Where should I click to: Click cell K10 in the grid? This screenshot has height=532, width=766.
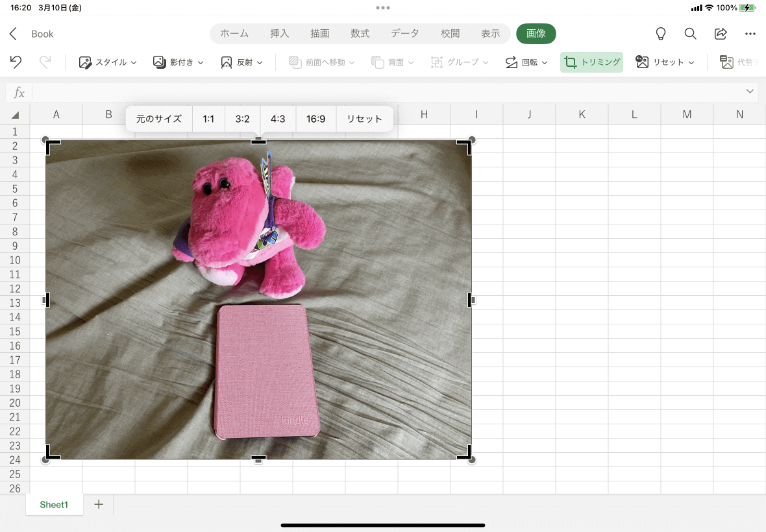[x=582, y=260]
